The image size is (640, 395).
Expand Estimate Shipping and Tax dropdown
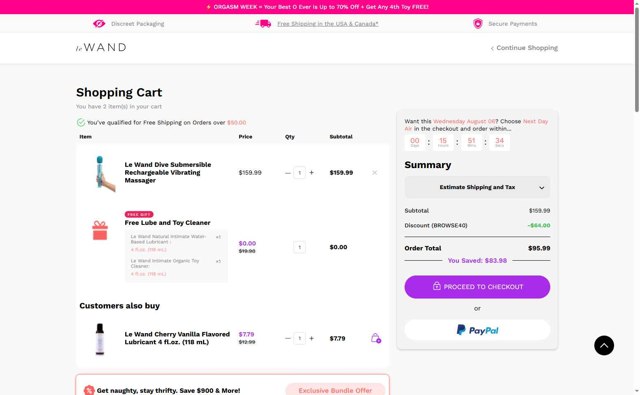click(x=477, y=187)
